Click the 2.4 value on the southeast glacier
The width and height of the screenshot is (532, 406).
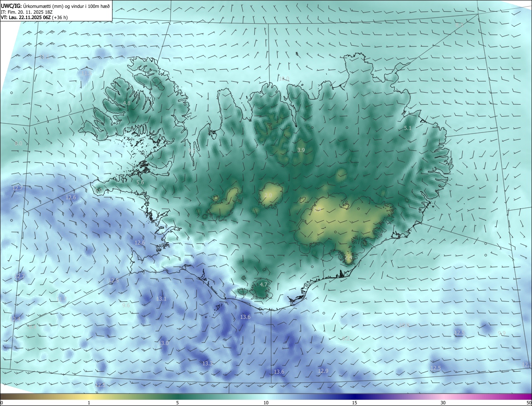tap(348, 257)
